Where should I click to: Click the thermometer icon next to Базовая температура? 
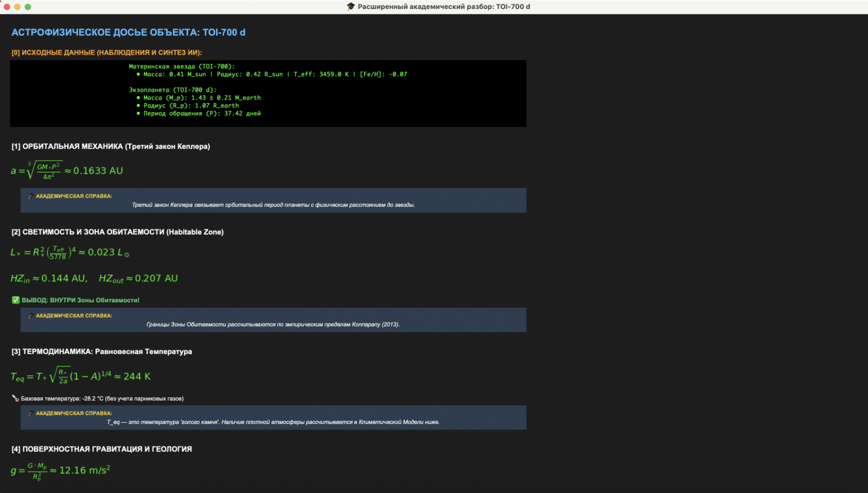[x=16, y=398]
